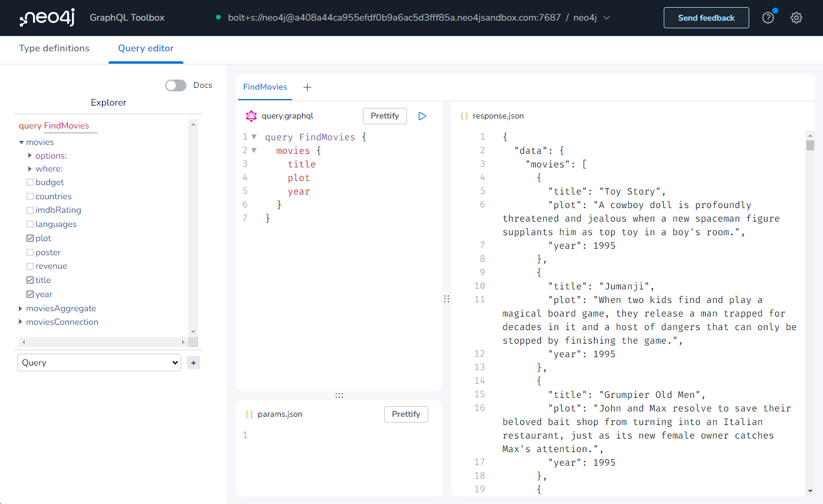The height and width of the screenshot is (504, 823).
Task: Expand the options argument in the Explorer
Action: pos(29,155)
